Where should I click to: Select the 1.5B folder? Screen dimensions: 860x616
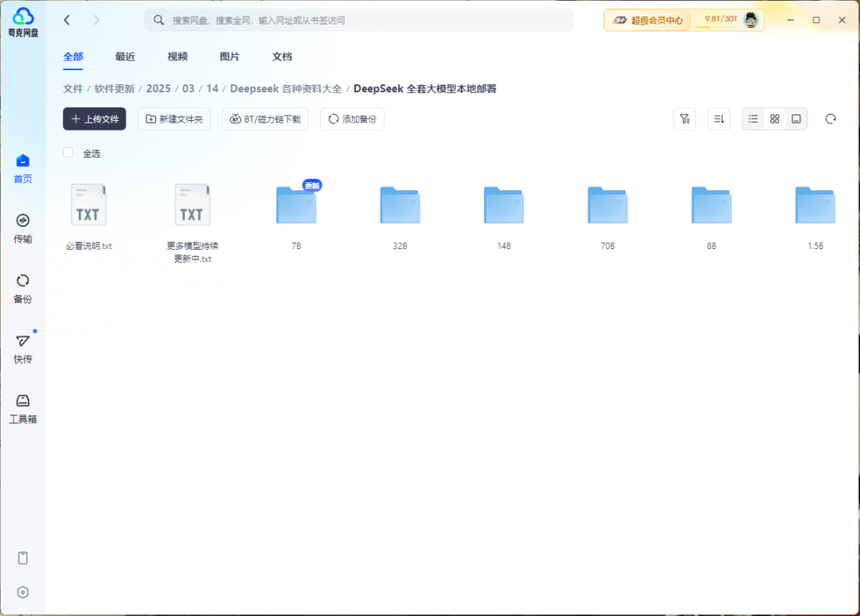(815, 205)
